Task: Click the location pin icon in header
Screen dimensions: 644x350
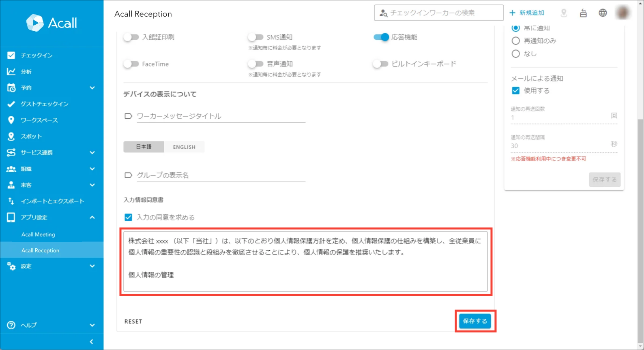Action: coord(564,13)
